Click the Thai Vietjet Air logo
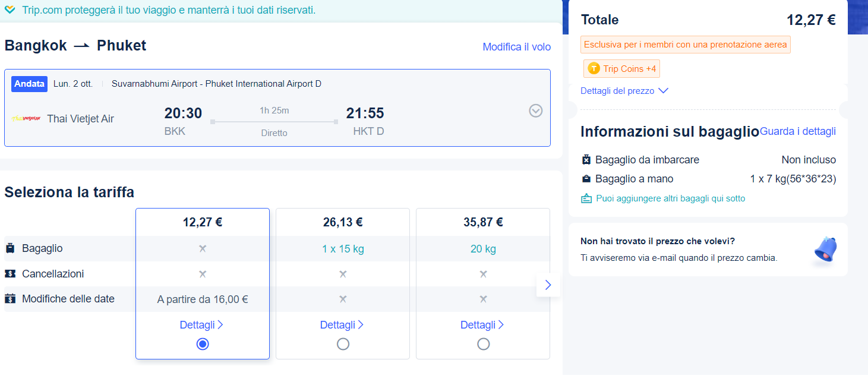 26,118
